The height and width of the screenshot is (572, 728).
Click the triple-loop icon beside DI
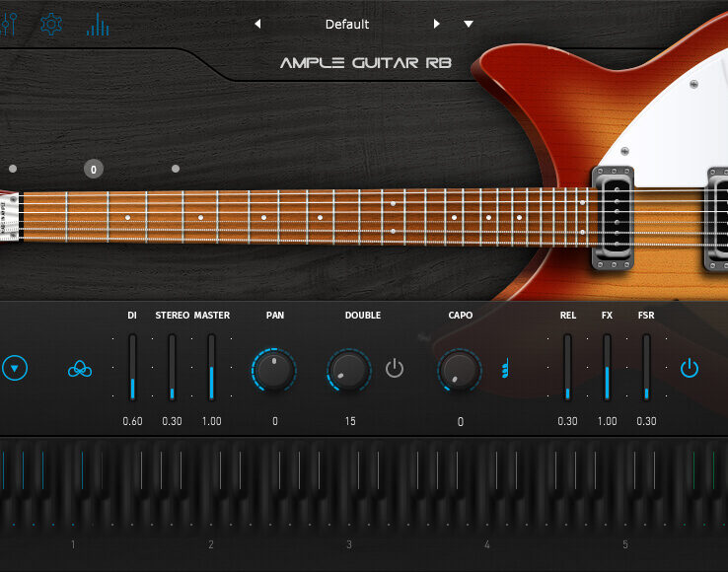80,369
